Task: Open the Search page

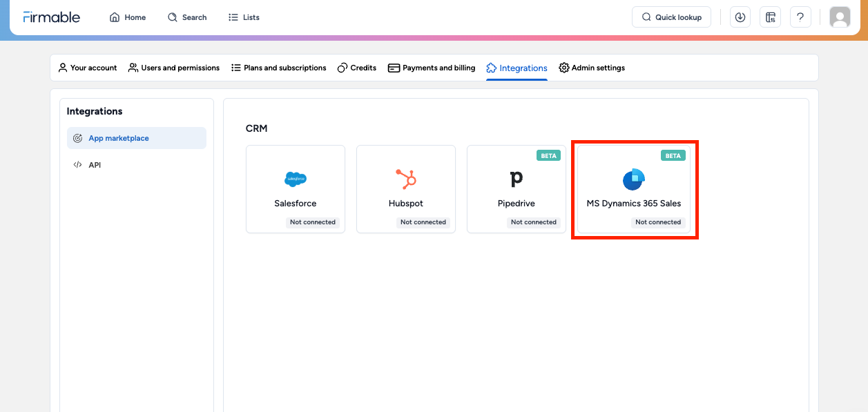Action: coord(187,17)
